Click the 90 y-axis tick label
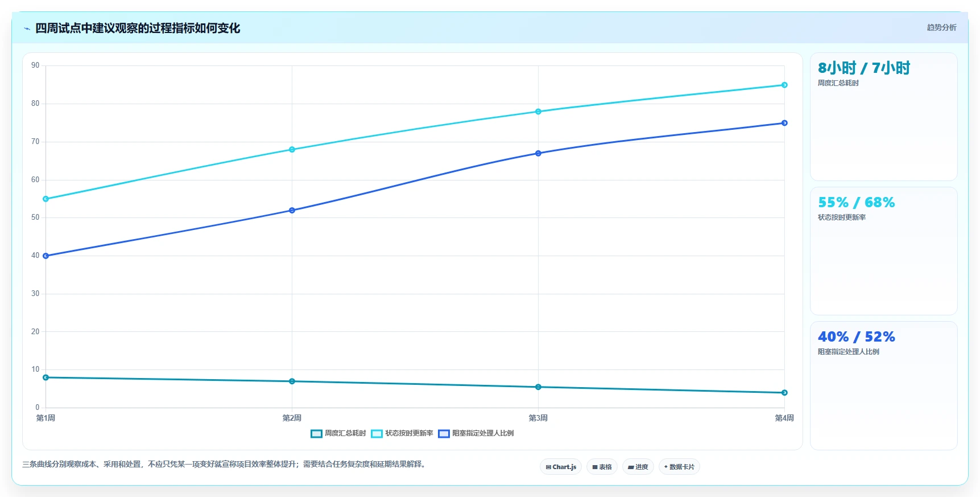The height and width of the screenshot is (497, 980). tap(35, 65)
